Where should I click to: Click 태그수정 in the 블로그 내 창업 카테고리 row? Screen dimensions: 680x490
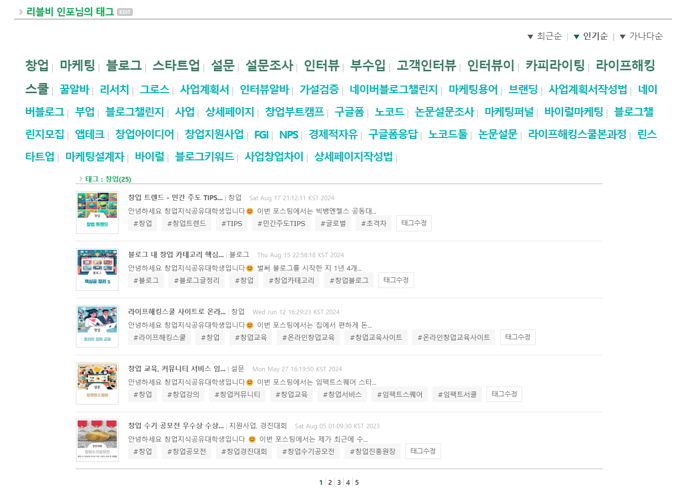[x=396, y=280]
